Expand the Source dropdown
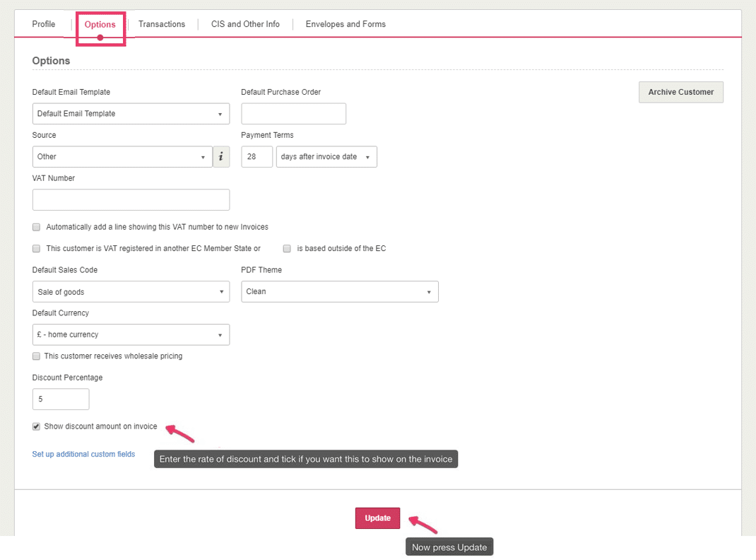 point(122,157)
